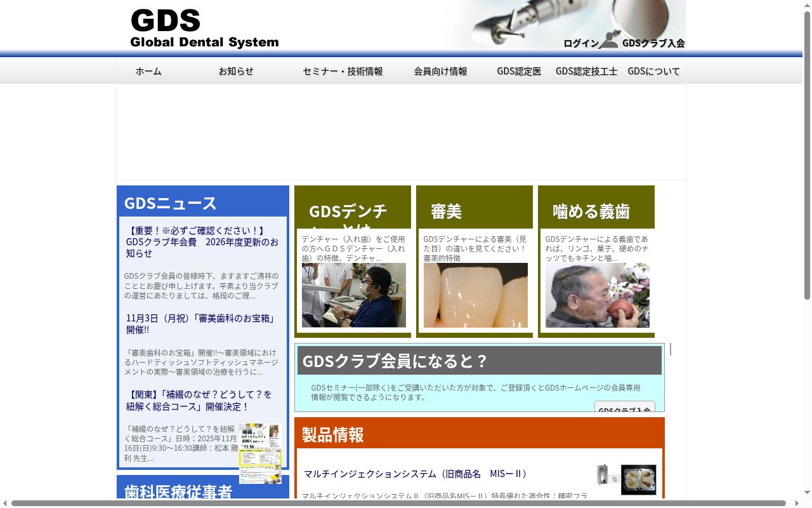
Task: Open the 【関東】「補綴のなぜ？どうして？」 news headline
Action: (x=199, y=400)
